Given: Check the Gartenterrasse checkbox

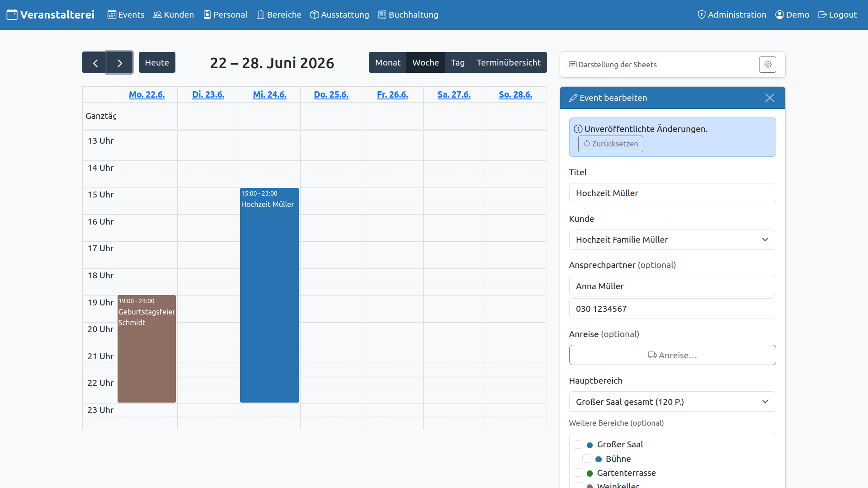Looking at the screenshot, I should 578,473.
